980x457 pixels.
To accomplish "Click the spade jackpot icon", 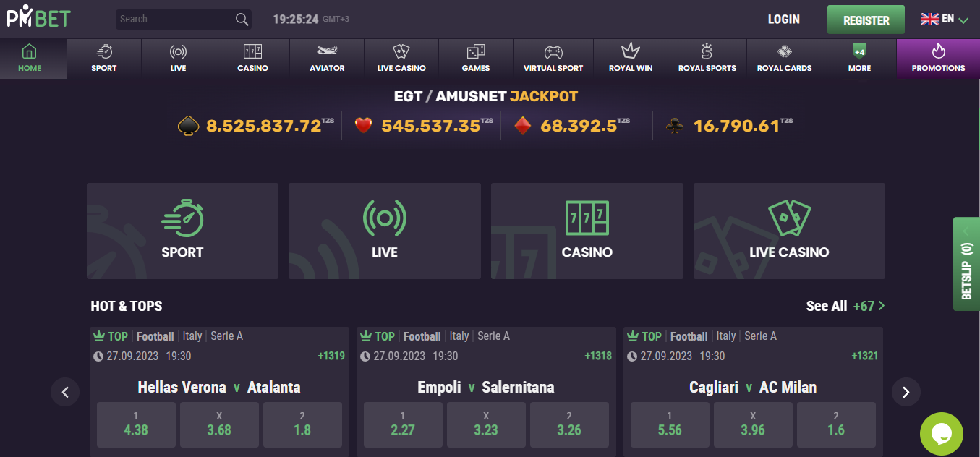I will 189,126.
